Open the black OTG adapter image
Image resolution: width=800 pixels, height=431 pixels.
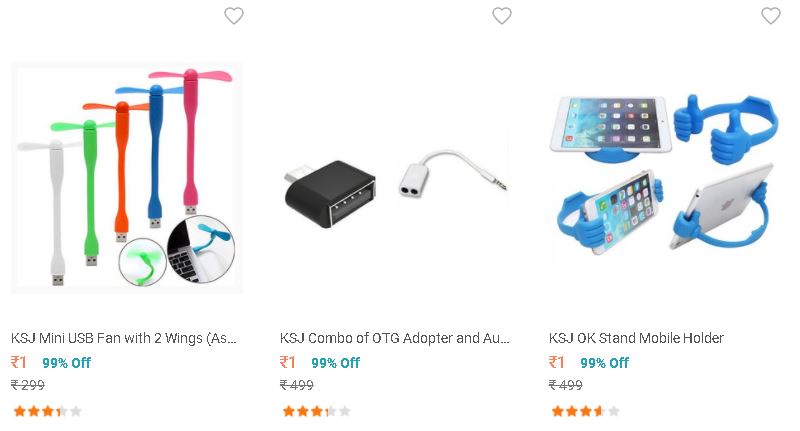point(331,194)
